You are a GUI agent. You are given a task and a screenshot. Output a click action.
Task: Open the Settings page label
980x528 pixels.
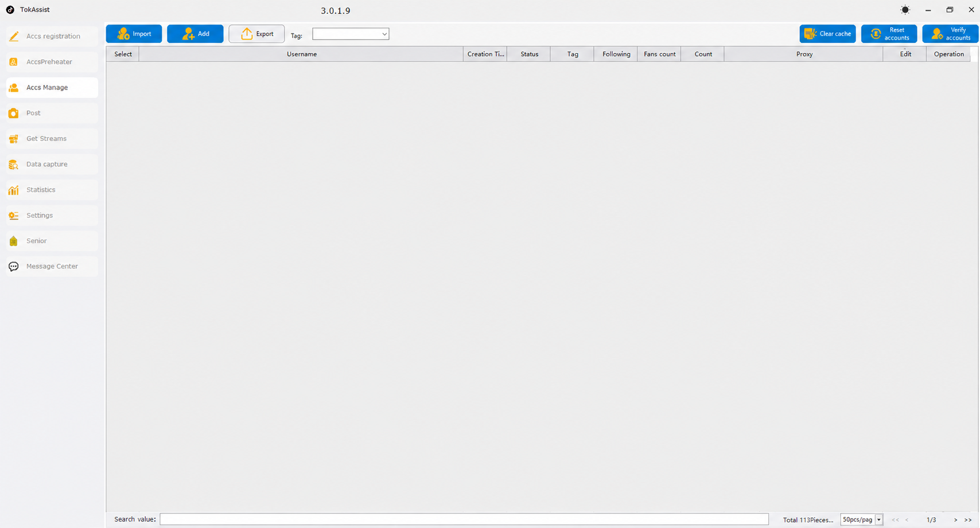pos(40,216)
